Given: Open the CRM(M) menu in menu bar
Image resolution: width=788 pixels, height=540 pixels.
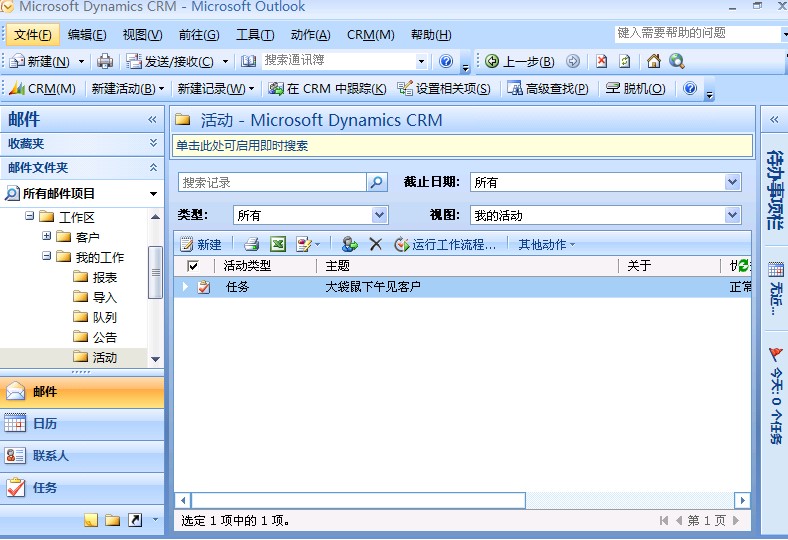Looking at the screenshot, I should (x=370, y=35).
